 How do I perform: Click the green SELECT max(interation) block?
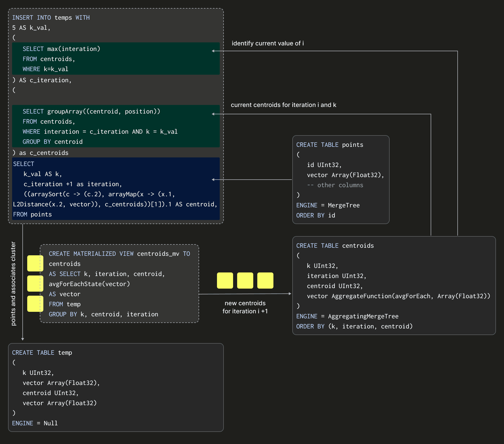(x=116, y=59)
